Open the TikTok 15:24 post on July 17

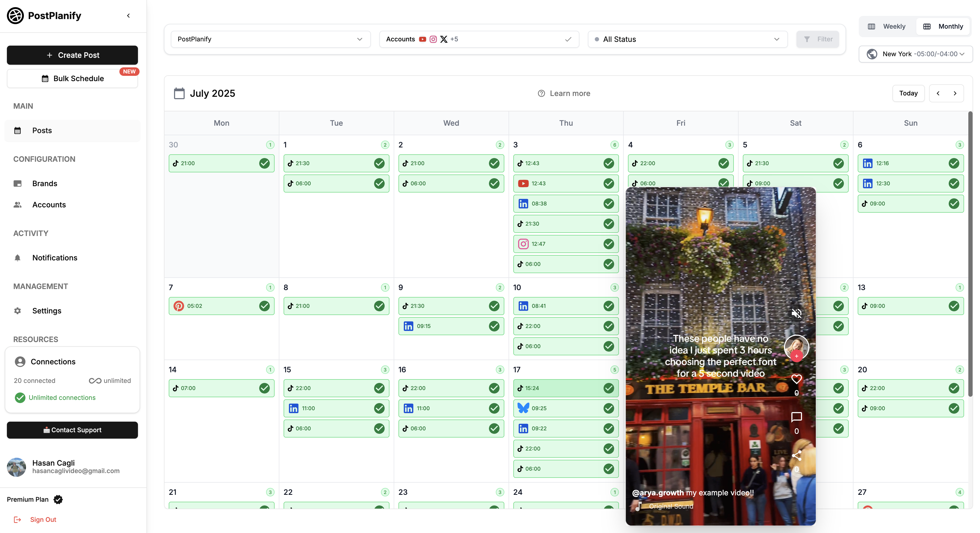pos(566,388)
